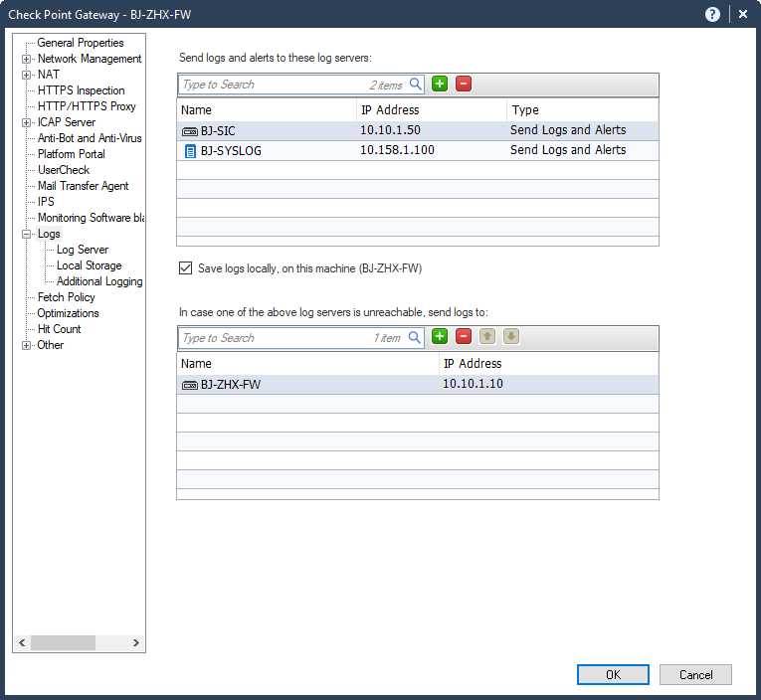Click BJ-SYSLOG Send Logs and Alerts type cell
Screen dimensions: 761x700
[x=568, y=150]
